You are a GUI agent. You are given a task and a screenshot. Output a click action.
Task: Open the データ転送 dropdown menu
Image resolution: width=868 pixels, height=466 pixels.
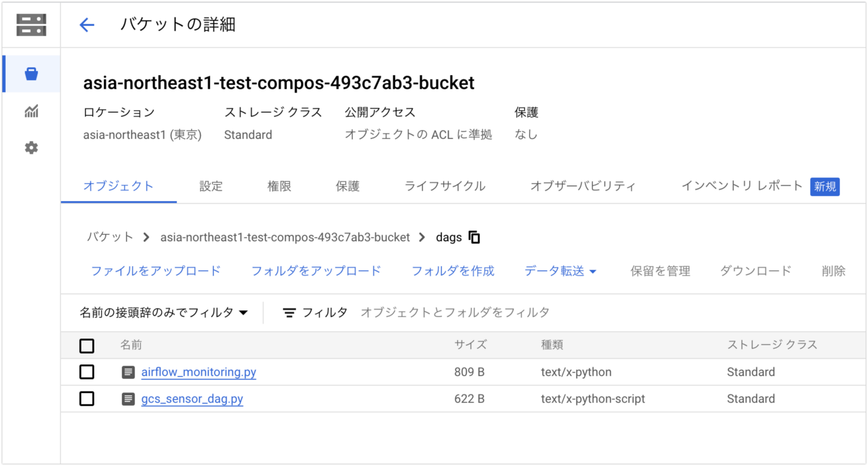tap(560, 271)
